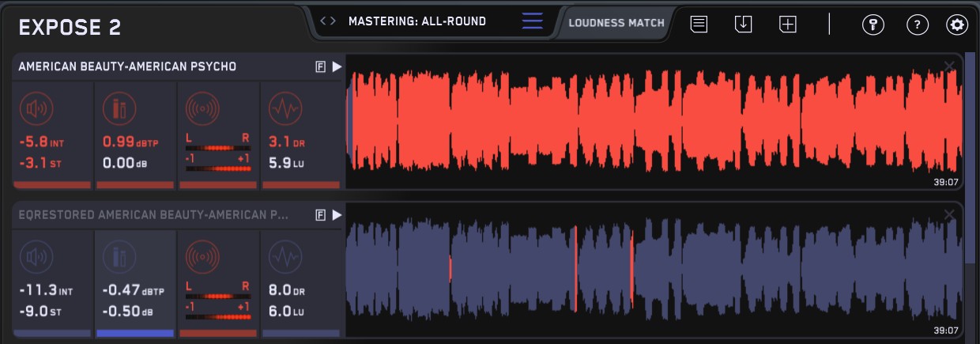Click the dynamic range icon on the EQRESTORED track
The width and height of the screenshot is (980, 344).
285,257
